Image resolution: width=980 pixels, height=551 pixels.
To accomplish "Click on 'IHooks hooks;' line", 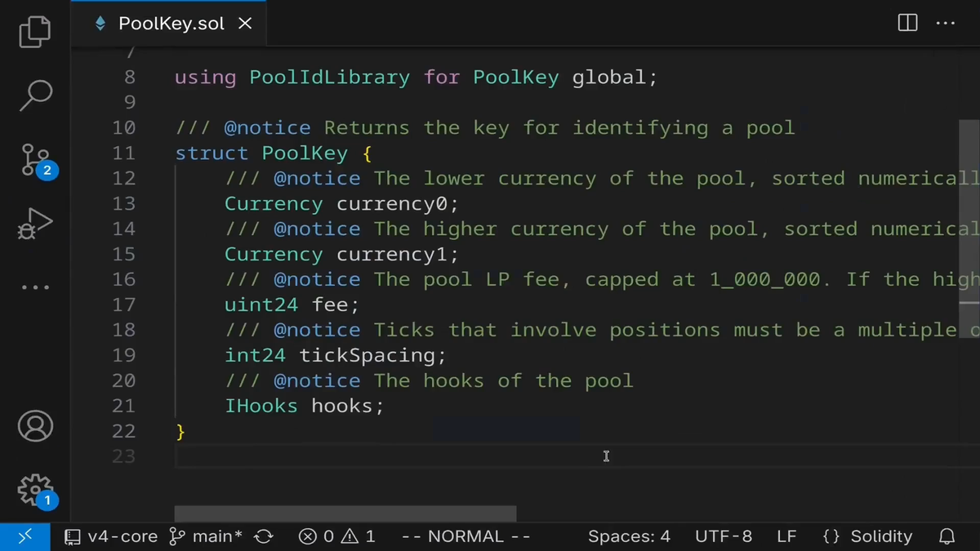I will tap(304, 406).
